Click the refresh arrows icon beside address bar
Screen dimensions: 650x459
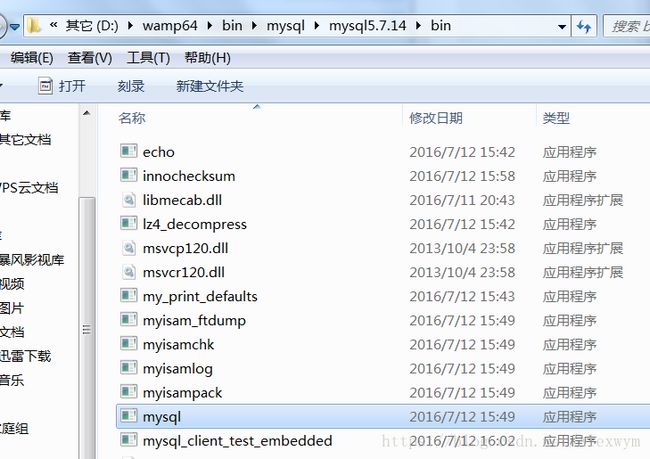click(x=584, y=27)
